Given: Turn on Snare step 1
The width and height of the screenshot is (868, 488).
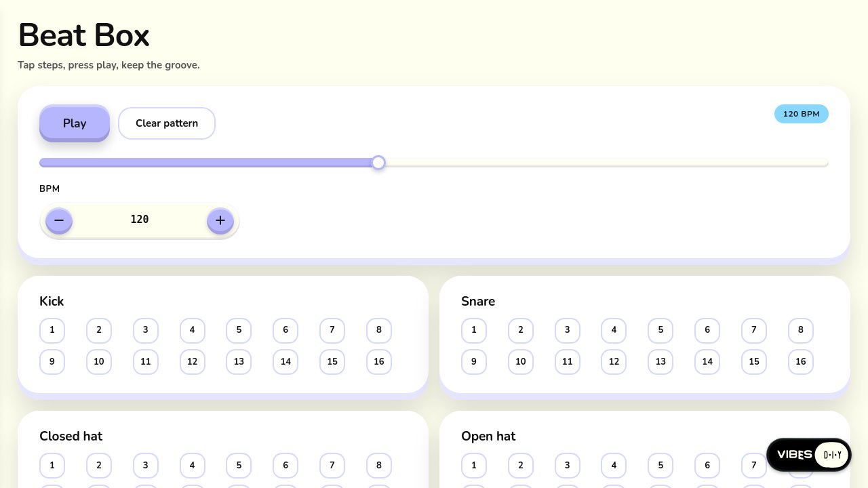Looking at the screenshot, I should click(x=474, y=330).
